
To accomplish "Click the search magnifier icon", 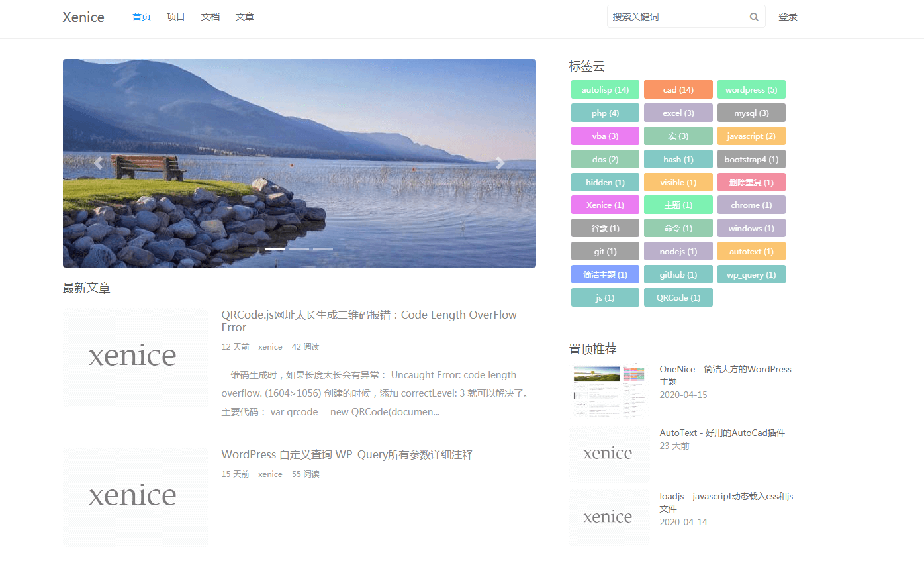I will (754, 17).
